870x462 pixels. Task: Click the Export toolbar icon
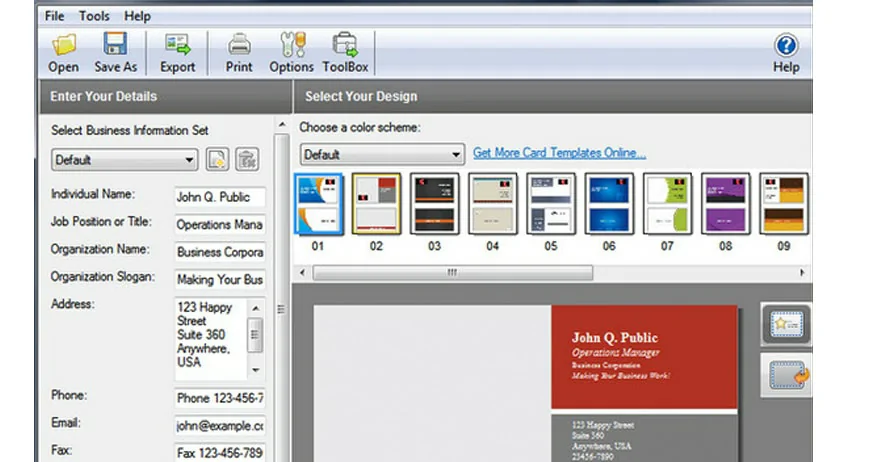(x=177, y=45)
